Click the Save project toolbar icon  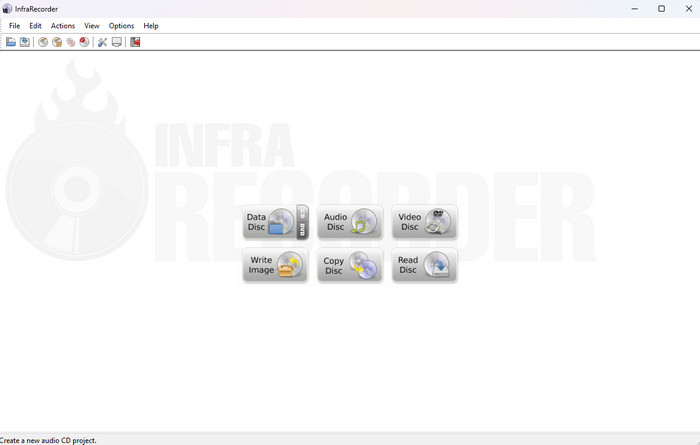coord(25,42)
